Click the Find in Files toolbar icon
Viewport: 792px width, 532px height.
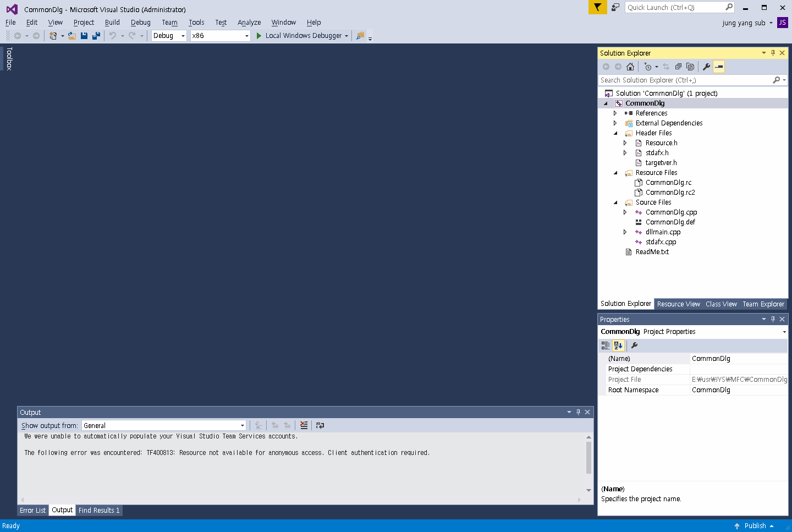[x=360, y=36]
